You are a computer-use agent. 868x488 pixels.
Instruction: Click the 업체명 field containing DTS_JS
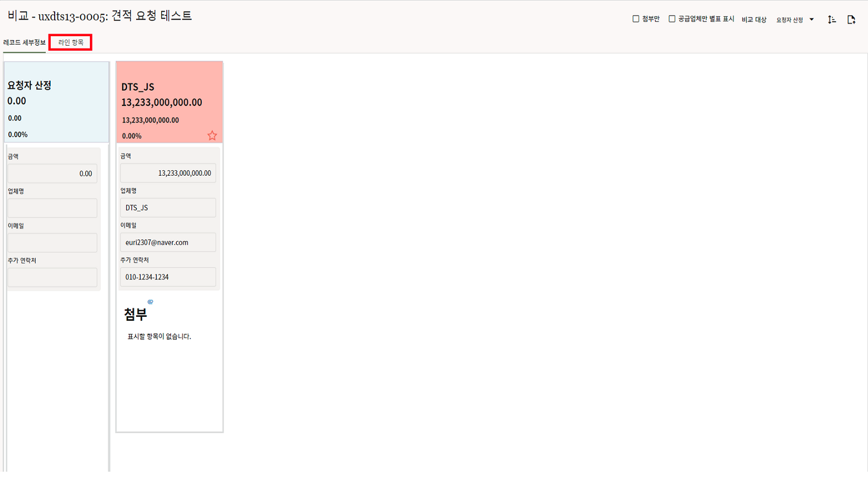pyautogui.click(x=168, y=207)
